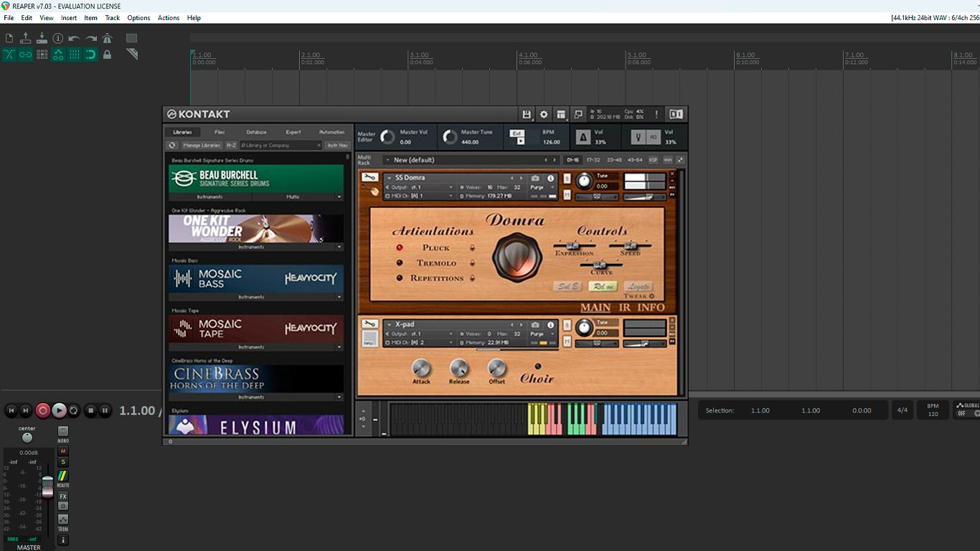Click the open project toolbar icon
This screenshot has width=980, height=551.
[x=26, y=38]
